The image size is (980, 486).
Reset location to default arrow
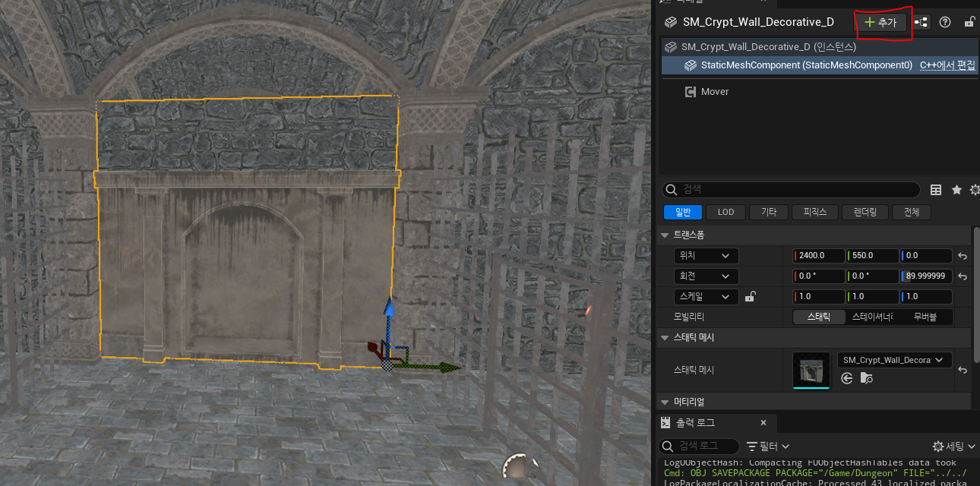[963, 257]
